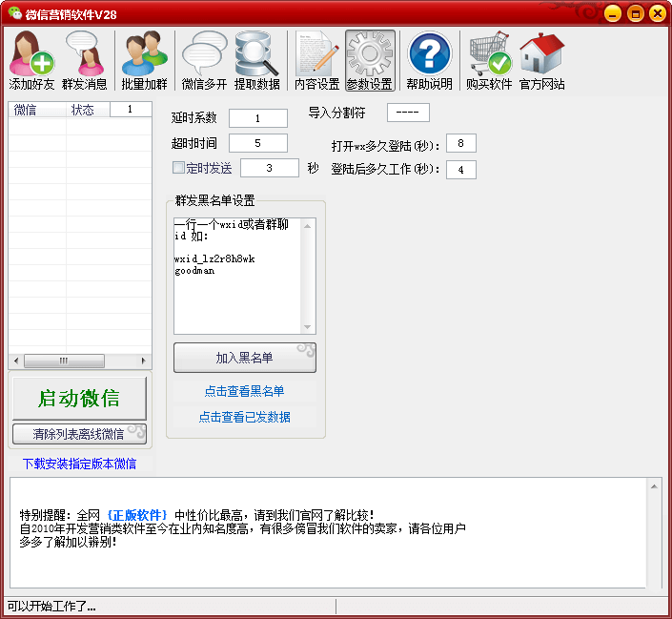This screenshot has height=619, width=672.
Task: Open the 内容设置 content settings
Action: pyautogui.click(x=317, y=60)
